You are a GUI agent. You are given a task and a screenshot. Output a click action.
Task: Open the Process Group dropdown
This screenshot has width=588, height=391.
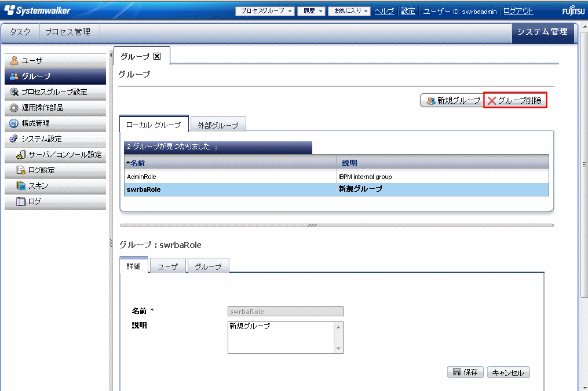[x=265, y=11]
